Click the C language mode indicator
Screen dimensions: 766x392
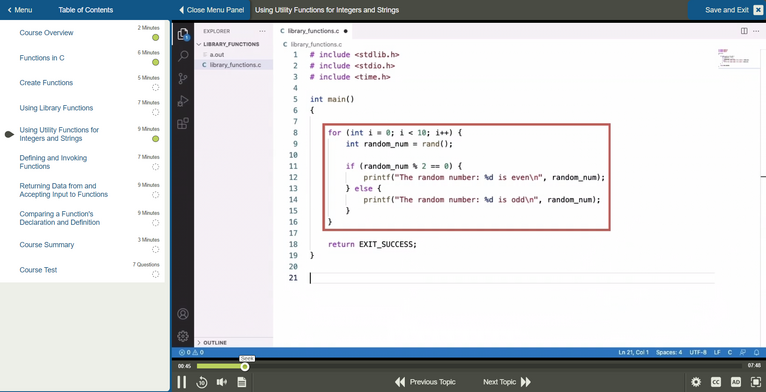pyautogui.click(x=730, y=352)
